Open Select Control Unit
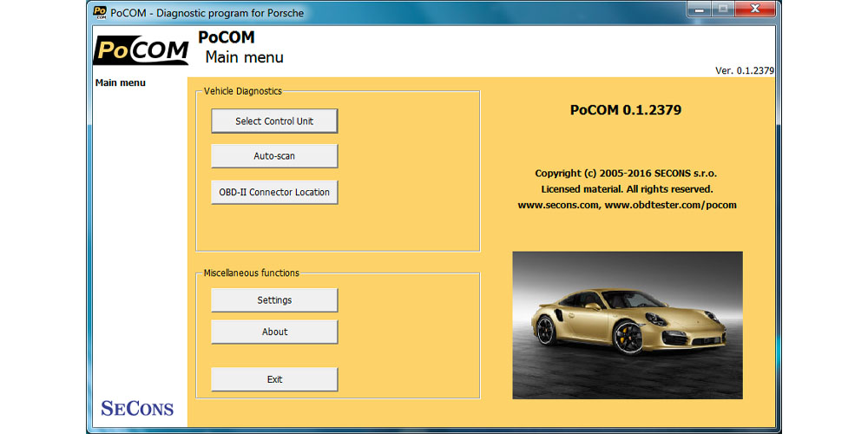Viewport: 868px width, 434px height. tap(274, 122)
